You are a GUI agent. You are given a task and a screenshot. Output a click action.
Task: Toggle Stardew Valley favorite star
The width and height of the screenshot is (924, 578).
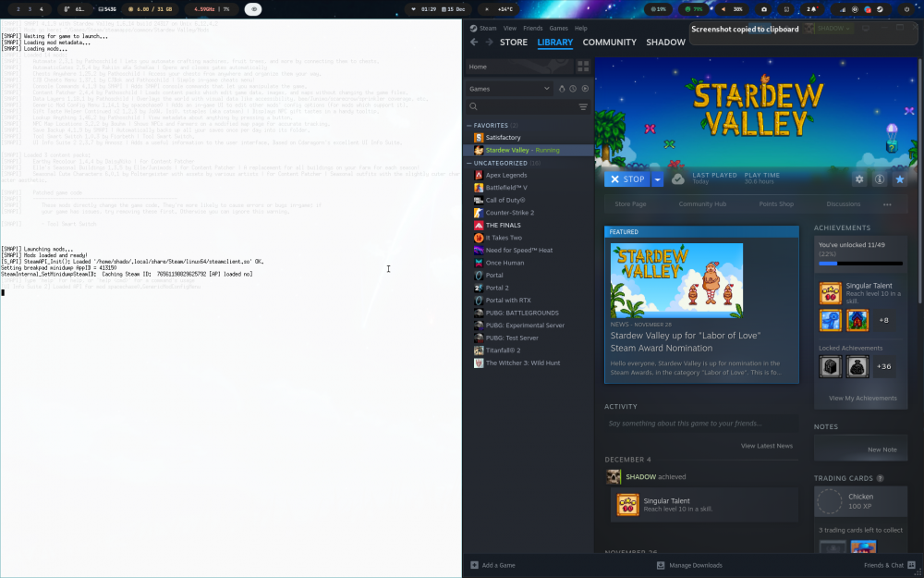pos(900,179)
